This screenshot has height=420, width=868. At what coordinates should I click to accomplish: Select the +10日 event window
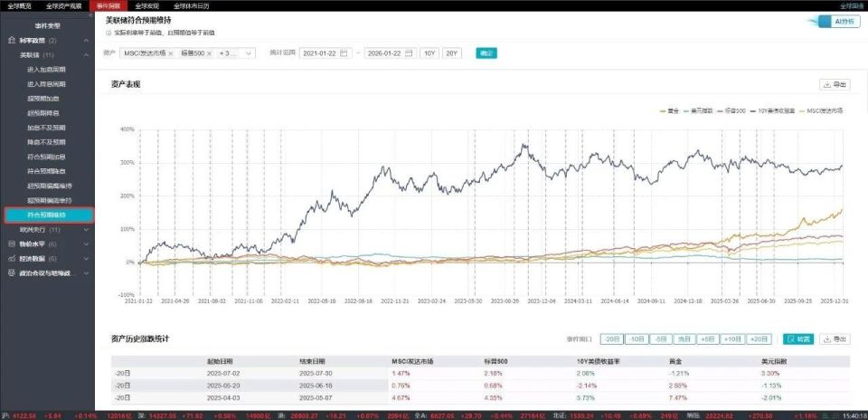tap(732, 339)
